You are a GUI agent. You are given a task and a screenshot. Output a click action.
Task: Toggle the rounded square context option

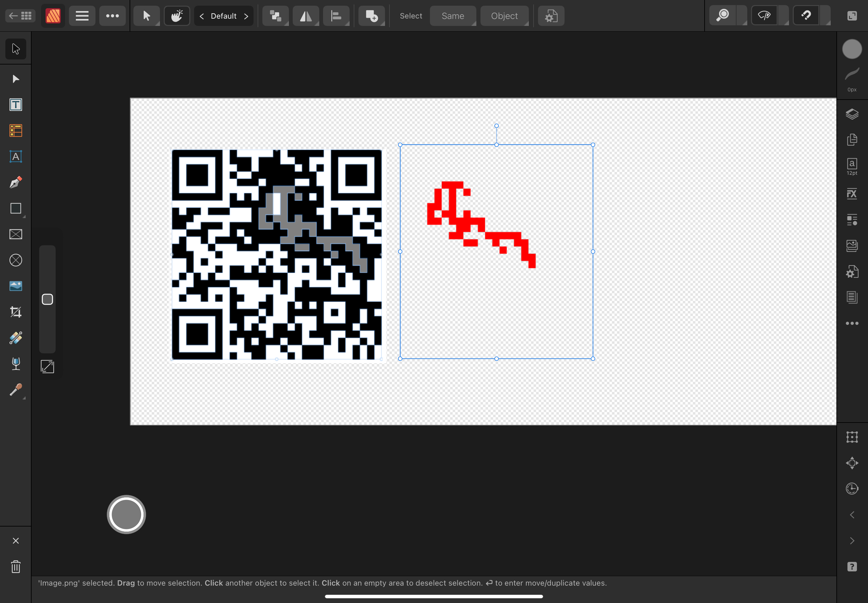coord(47,299)
